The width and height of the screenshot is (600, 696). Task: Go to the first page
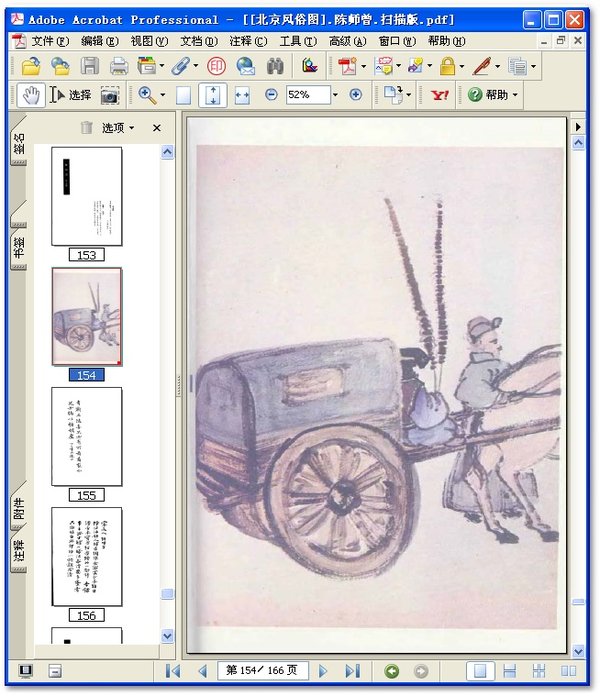point(173,671)
